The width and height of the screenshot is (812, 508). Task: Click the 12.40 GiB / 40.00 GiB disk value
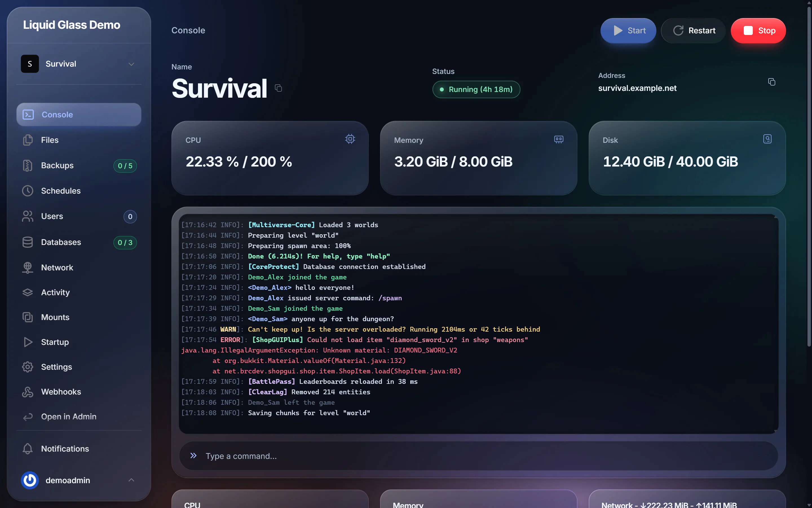pos(670,162)
